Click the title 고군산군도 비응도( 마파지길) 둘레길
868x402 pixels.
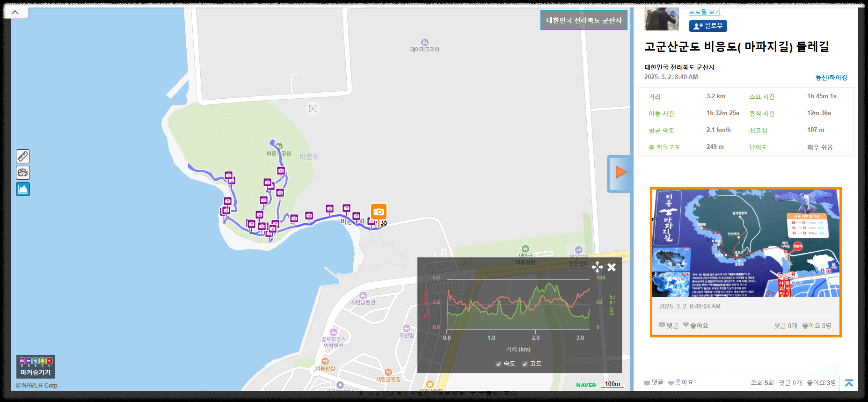pos(737,46)
